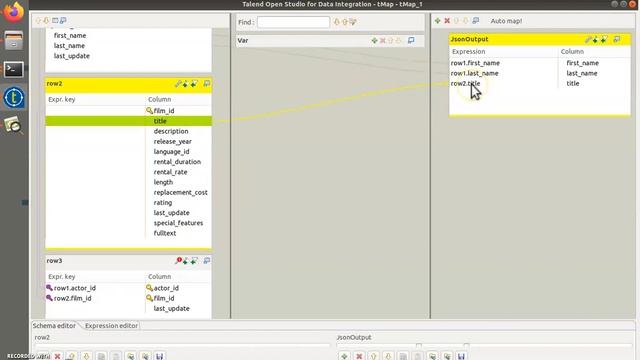Viewport: 640px width, 360px height.
Task: Open row2 tMap settings wrench
Action: [178, 84]
